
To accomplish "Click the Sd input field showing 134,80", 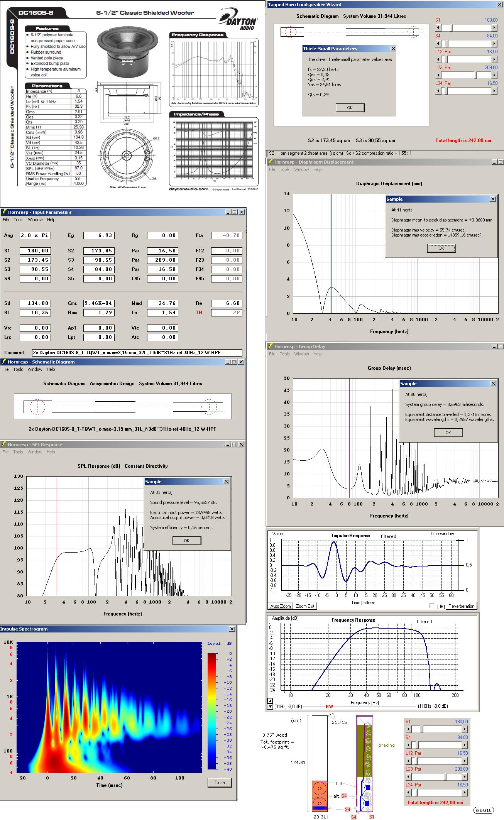I will click(x=35, y=303).
